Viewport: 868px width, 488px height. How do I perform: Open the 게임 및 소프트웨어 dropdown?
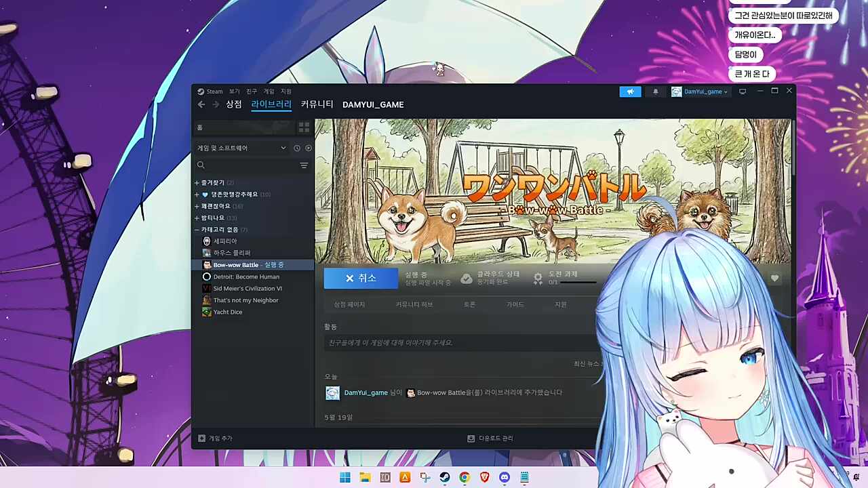pos(242,148)
